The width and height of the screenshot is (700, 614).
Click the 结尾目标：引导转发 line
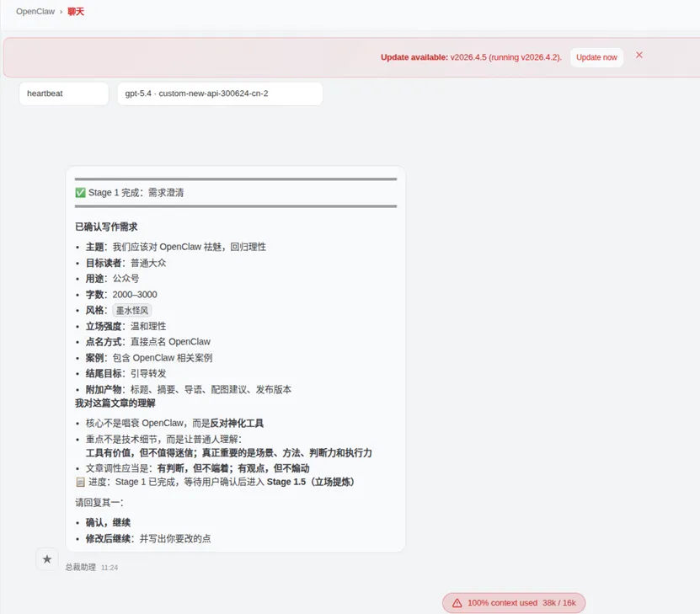click(x=126, y=373)
